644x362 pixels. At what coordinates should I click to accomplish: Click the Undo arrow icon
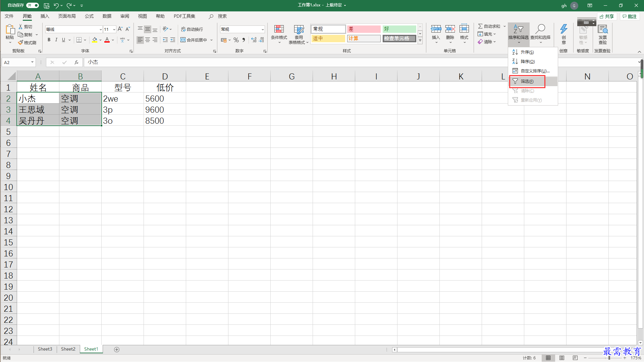click(56, 5)
